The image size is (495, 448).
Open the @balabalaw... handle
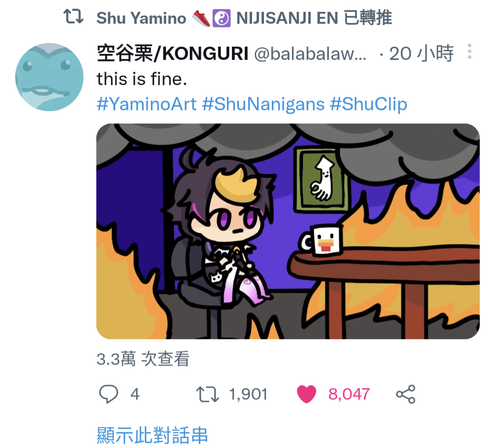coord(310,54)
